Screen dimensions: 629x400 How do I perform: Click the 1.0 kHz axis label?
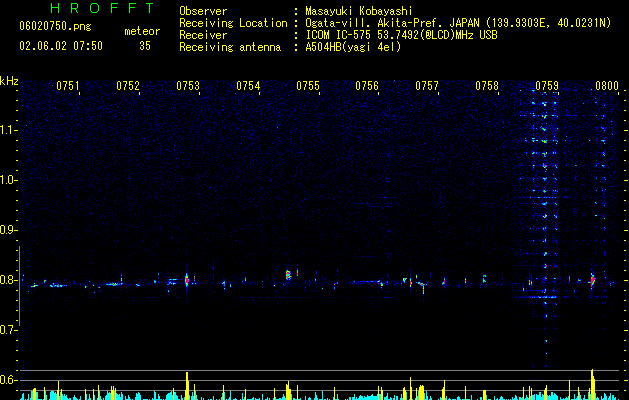pyautogui.click(x=8, y=180)
